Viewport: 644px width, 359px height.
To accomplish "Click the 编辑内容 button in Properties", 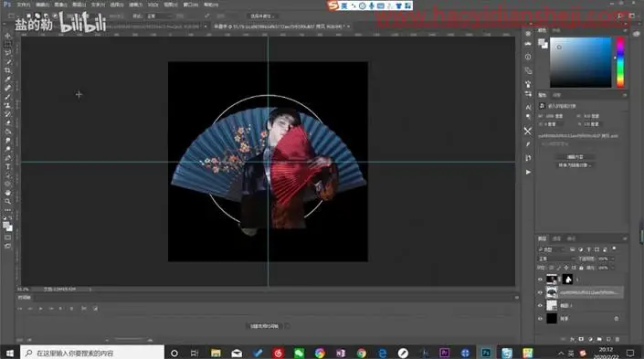I will click(x=575, y=157).
